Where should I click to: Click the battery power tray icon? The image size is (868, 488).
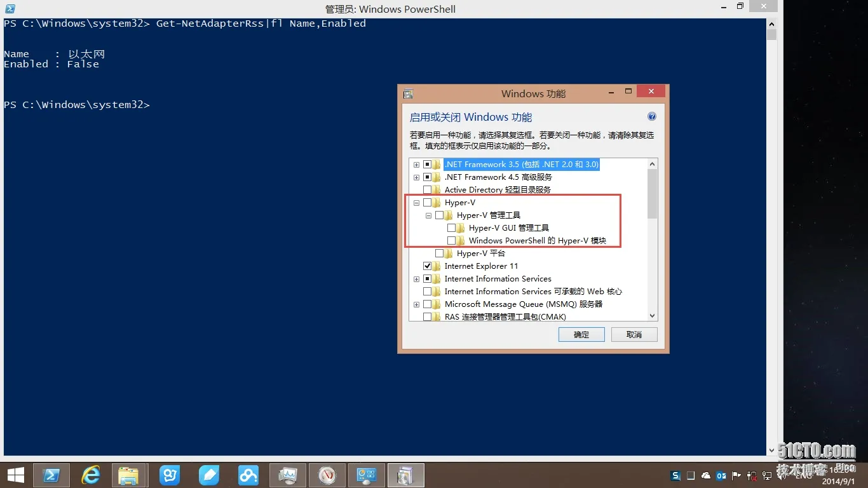[x=752, y=476]
